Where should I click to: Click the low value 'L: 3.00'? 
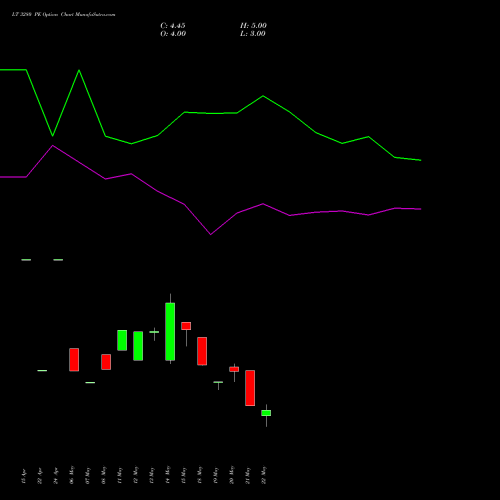pos(253,34)
